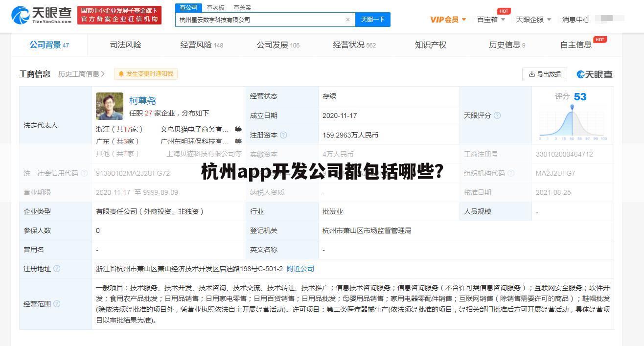Click the bell icon in 发生变更时通知我
The width and height of the screenshot is (644, 346).
121,74
